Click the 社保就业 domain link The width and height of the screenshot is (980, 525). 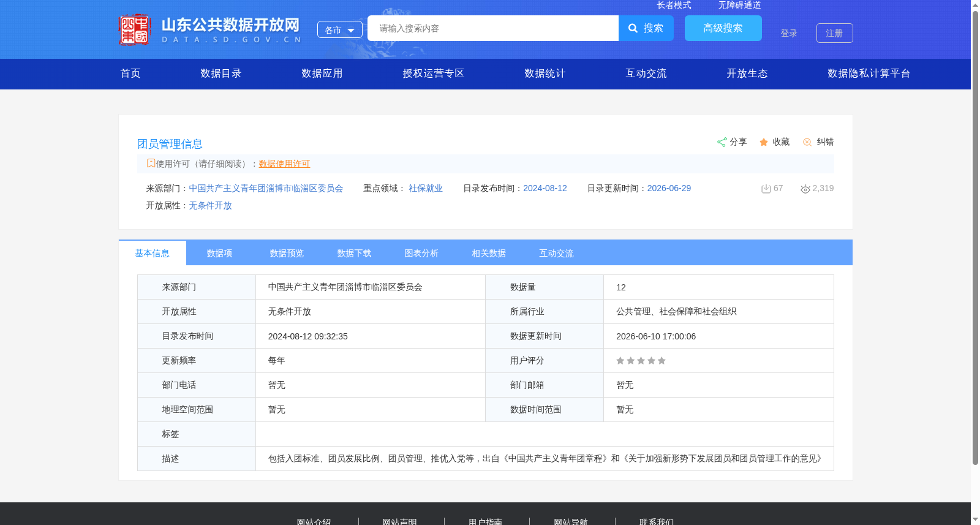click(x=426, y=188)
